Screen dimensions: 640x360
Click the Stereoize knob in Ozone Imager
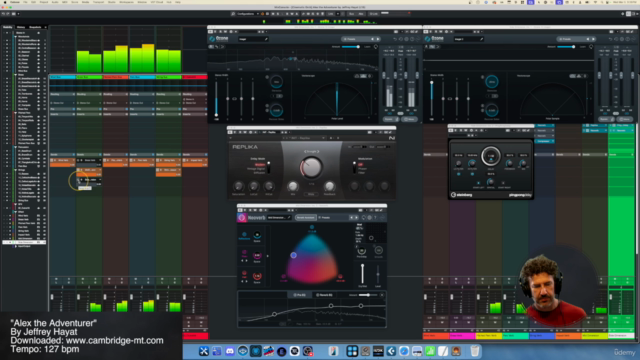pos(276,82)
